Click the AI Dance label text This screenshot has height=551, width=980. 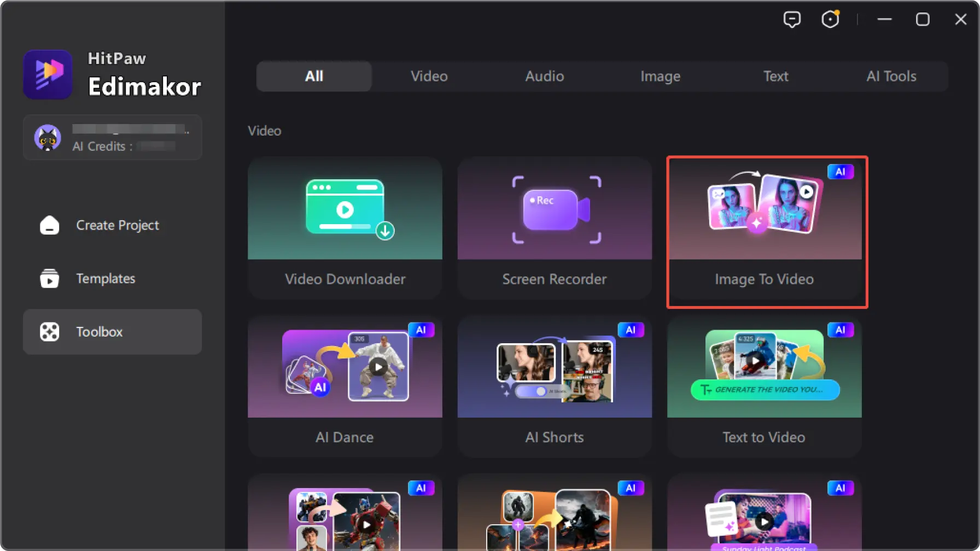pos(345,437)
